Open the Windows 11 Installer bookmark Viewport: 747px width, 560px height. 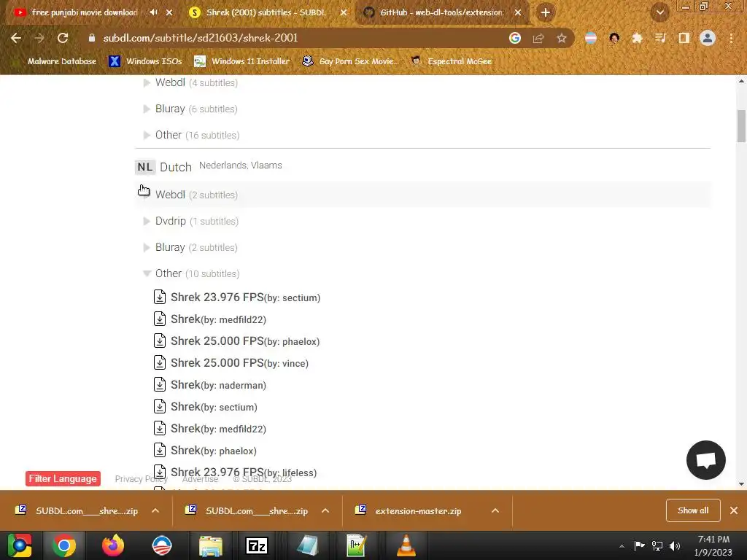coord(242,61)
